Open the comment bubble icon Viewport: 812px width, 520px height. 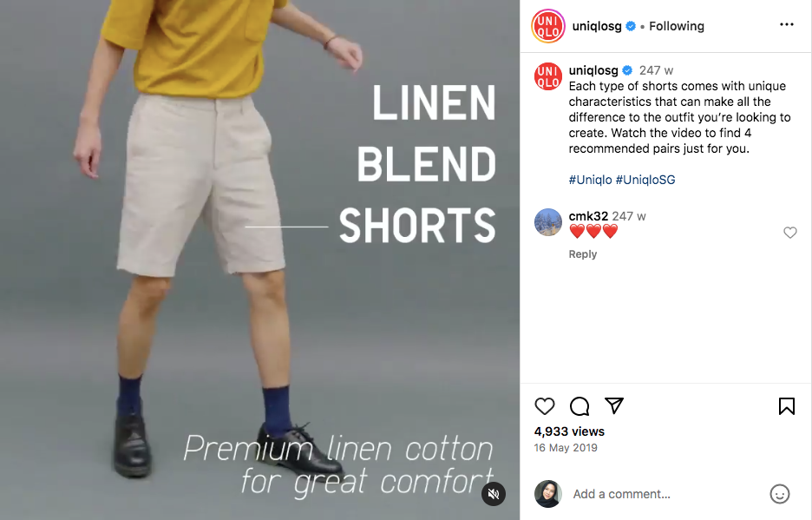pyautogui.click(x=580, y=406)
